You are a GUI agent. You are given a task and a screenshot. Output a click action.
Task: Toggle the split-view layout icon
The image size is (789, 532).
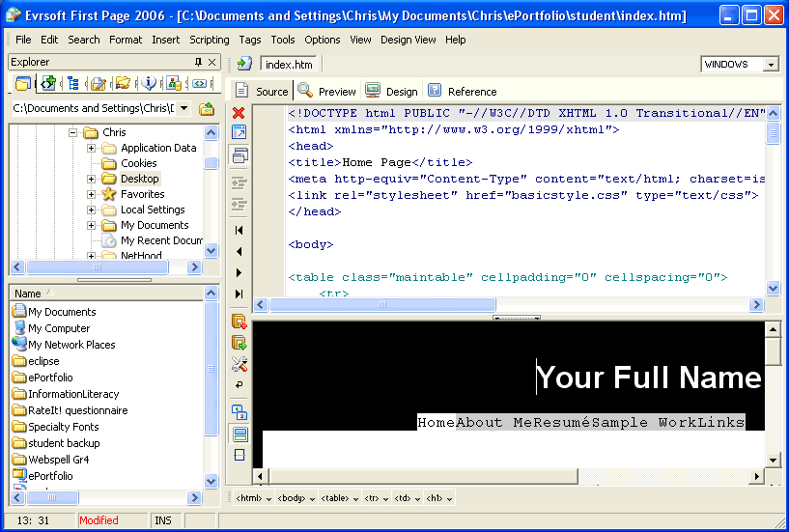click(x=240, y=434)
